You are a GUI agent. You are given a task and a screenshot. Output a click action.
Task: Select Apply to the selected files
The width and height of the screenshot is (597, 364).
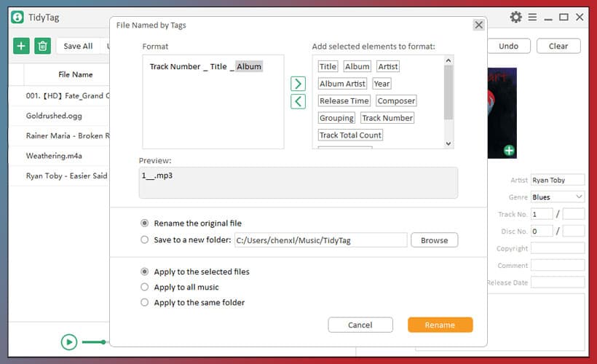(144, 272)
